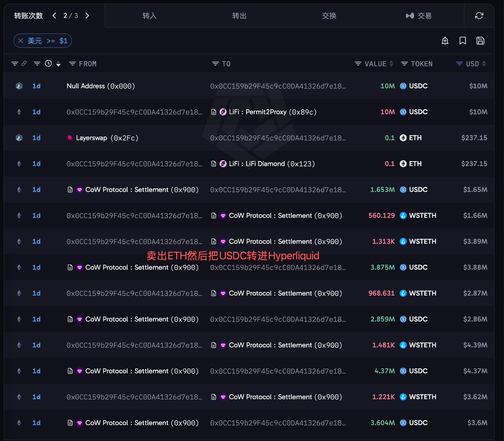Refresh the transfers list
This screenshot has height=441, width=504.
(x=479, y=16)
